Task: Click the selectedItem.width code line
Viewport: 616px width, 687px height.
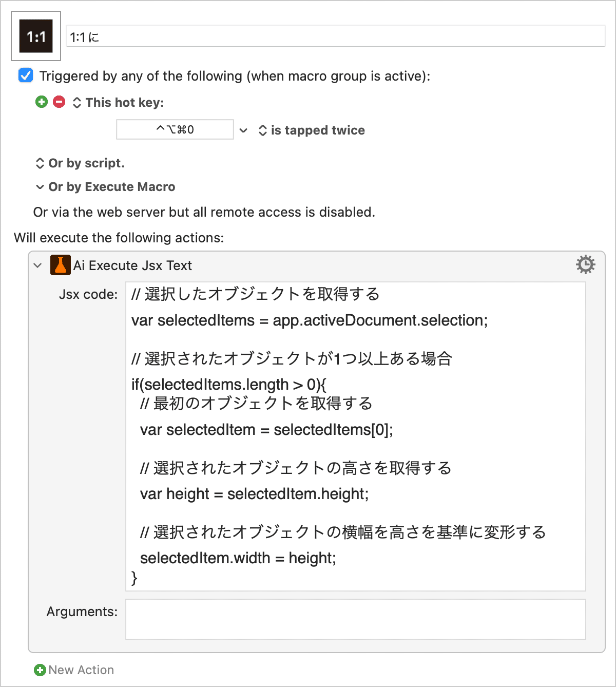Action: [238, 558]
